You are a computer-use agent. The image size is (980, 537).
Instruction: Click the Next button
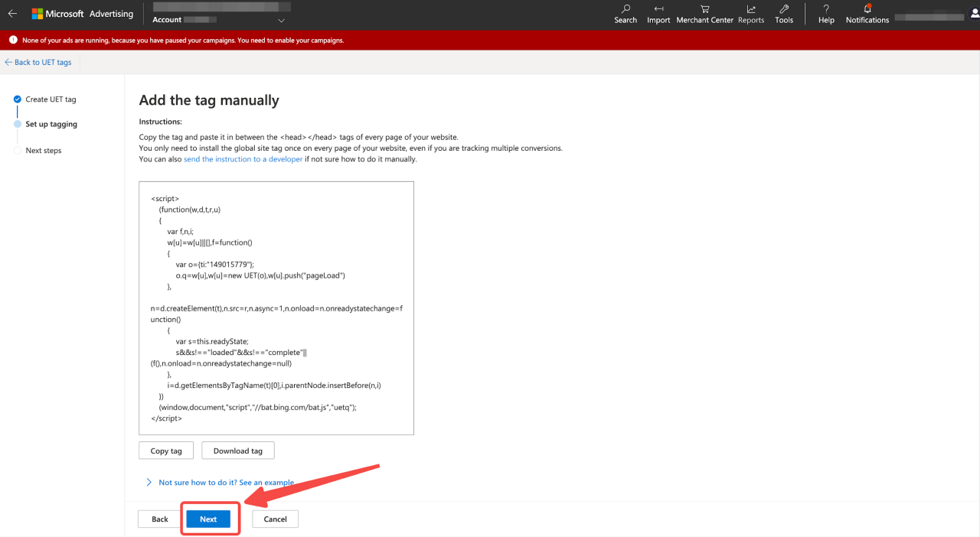click(x=208, y=519)
